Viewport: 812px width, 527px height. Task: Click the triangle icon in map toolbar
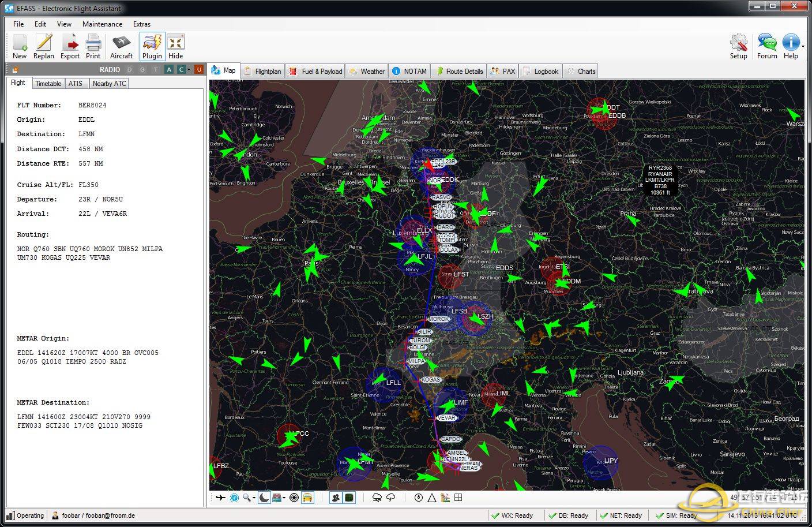[x=432, y=498]
